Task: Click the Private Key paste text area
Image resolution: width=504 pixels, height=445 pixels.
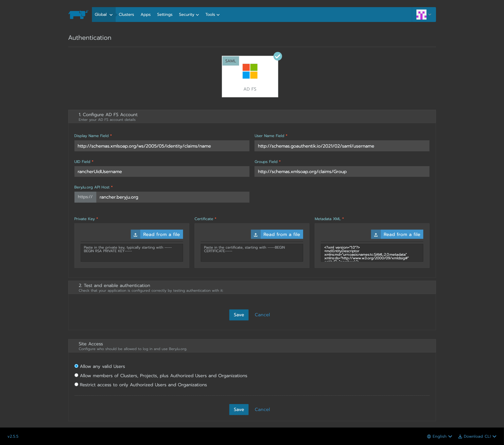Action: pyautogui.click(x=132, y=253)
